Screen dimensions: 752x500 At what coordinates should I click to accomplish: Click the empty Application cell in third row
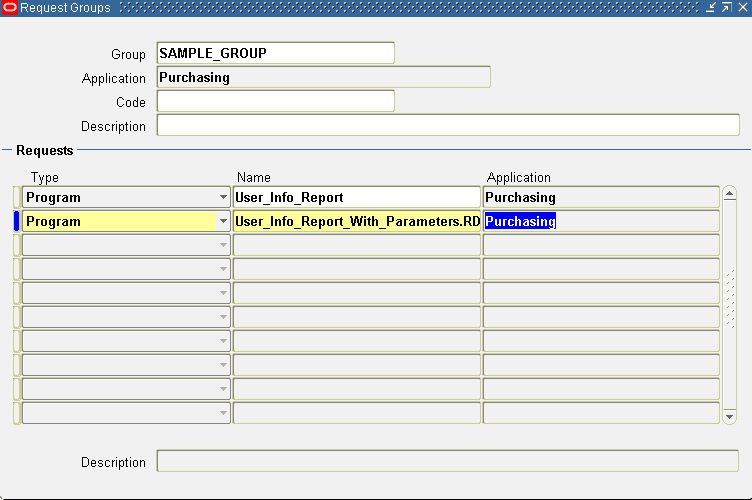click(601, 245)
